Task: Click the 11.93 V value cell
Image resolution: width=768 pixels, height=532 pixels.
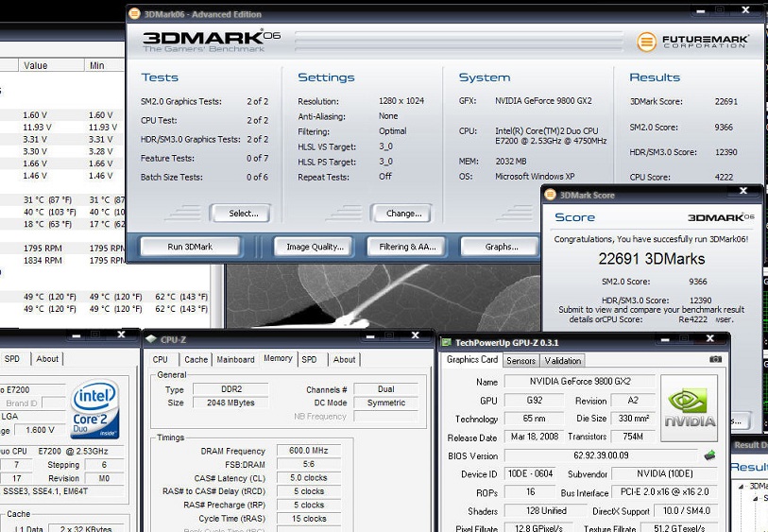Action: click(x=37, y=127)
